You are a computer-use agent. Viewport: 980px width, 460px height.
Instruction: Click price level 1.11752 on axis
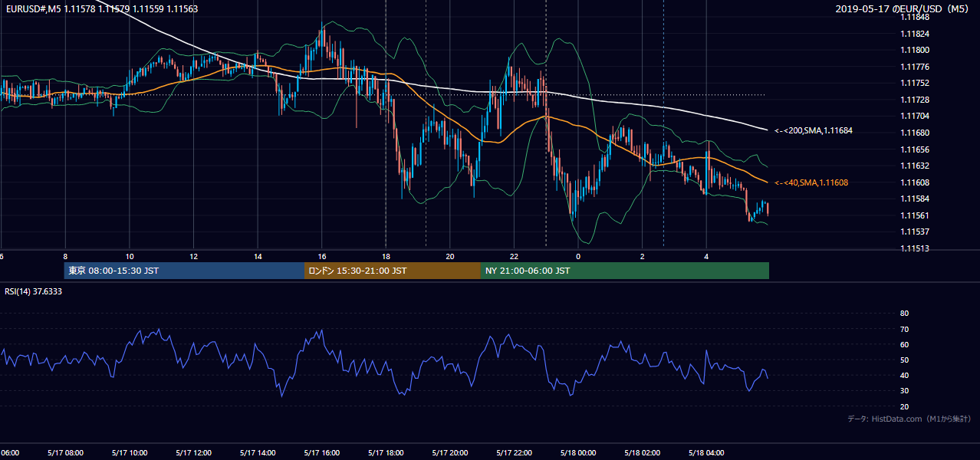915,83
